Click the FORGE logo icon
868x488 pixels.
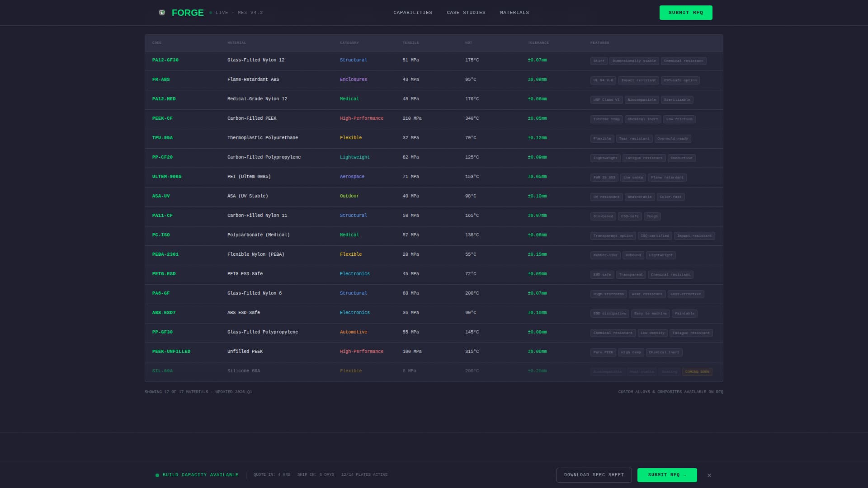coord(161,13)
